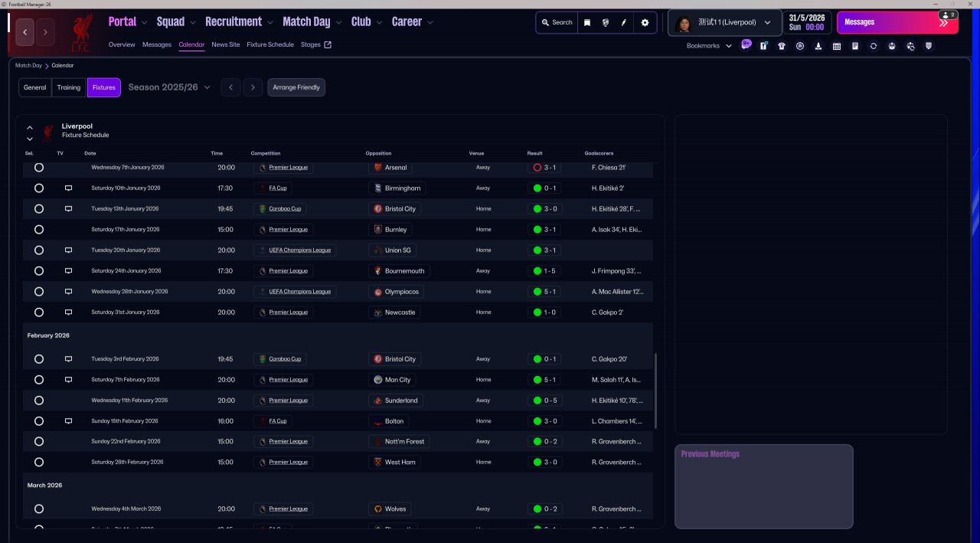Select the Fixtures calendar tab

(104, 87)
